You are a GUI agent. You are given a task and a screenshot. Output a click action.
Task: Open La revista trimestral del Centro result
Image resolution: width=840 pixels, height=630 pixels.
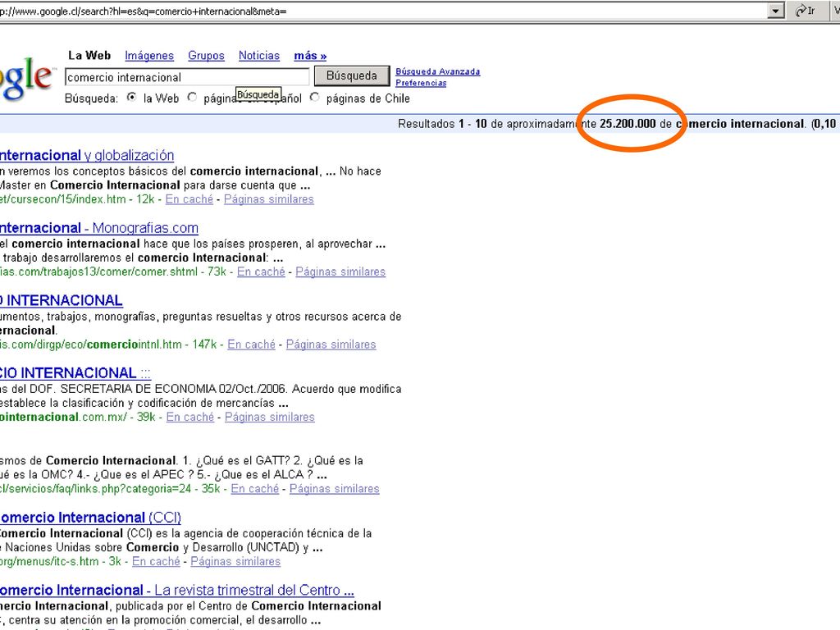coord(177,590)
